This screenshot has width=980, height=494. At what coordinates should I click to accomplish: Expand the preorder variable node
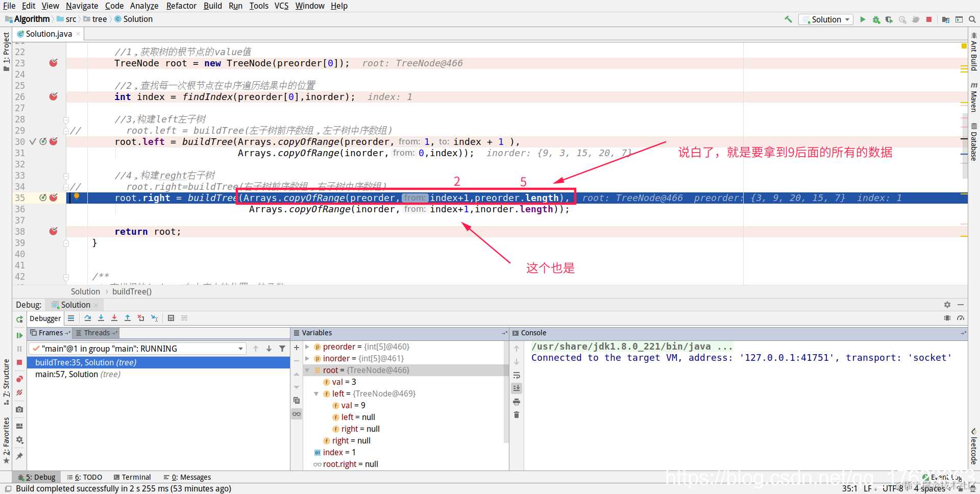(307, 347)
